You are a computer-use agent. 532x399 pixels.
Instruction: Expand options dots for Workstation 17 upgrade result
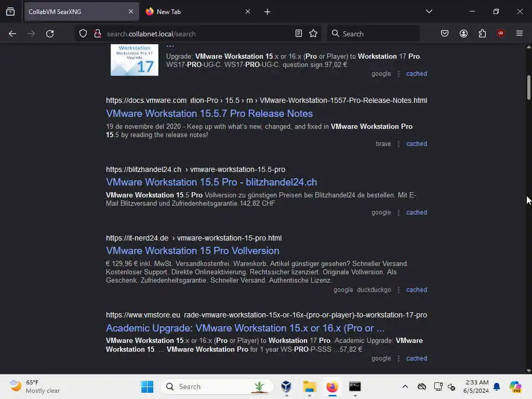[x=398, y=74]
